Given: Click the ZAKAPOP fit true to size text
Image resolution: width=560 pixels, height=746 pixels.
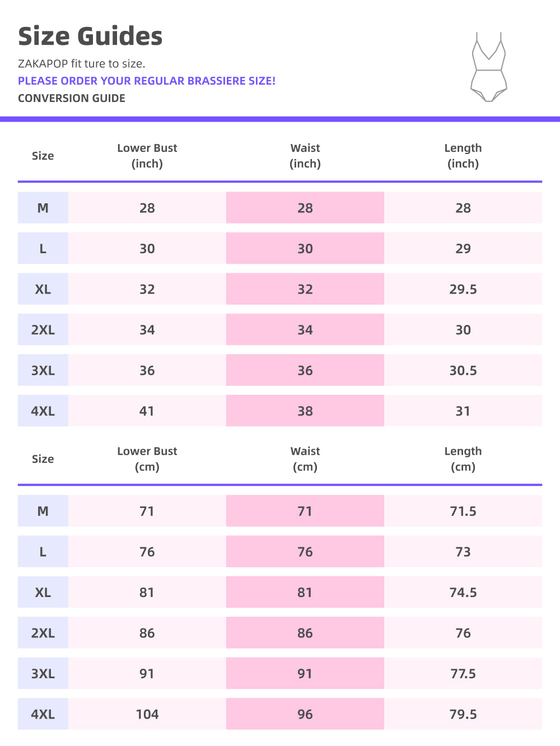Looking at the screenshot, I should click(x=82, y=64).
